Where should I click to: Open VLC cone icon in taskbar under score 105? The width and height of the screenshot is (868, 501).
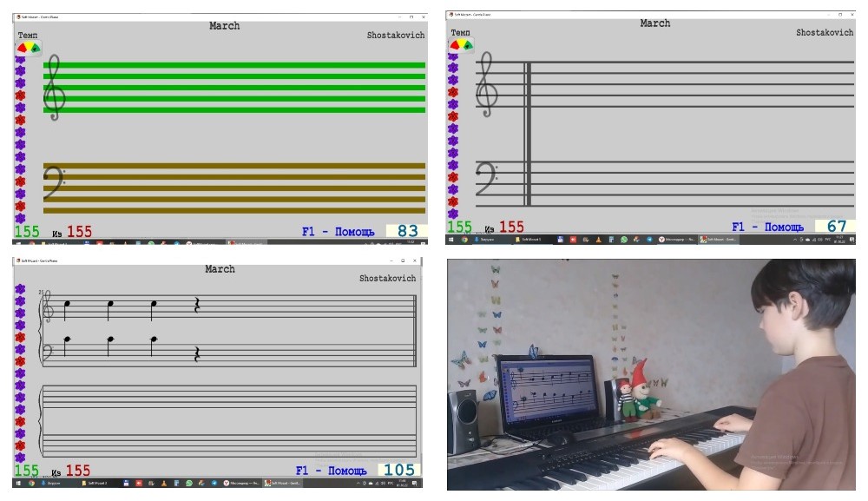point(163,483)
